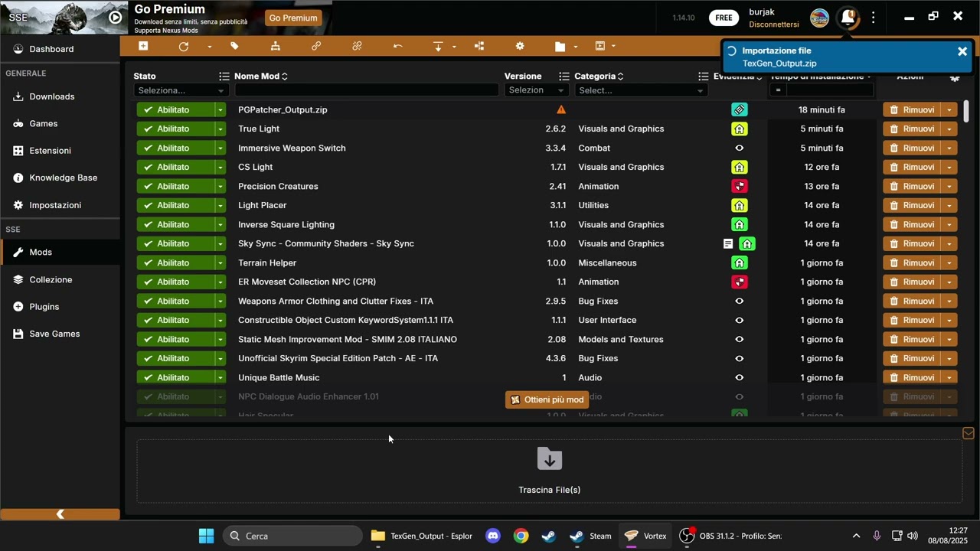Screen dimensions: 980x551
Task: Click the notes icon on Sky Sync row
Action: tap(728, 243)
